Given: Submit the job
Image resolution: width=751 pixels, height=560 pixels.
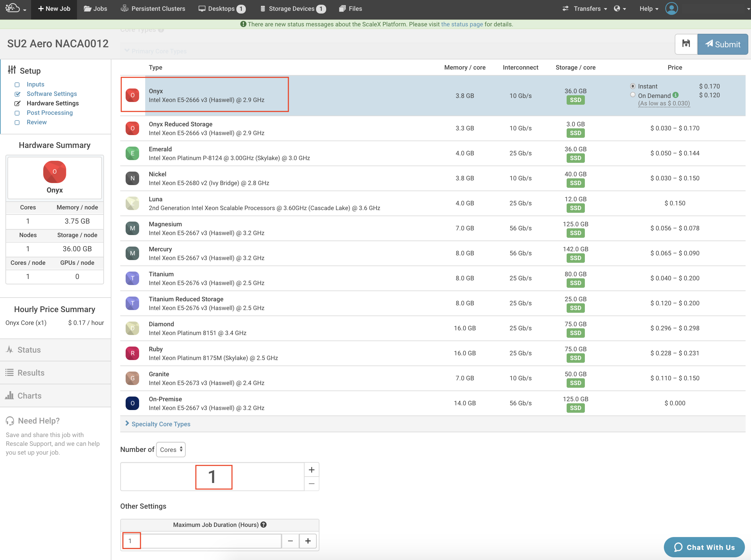Looking at the screenshot, I should coord(723,44).
